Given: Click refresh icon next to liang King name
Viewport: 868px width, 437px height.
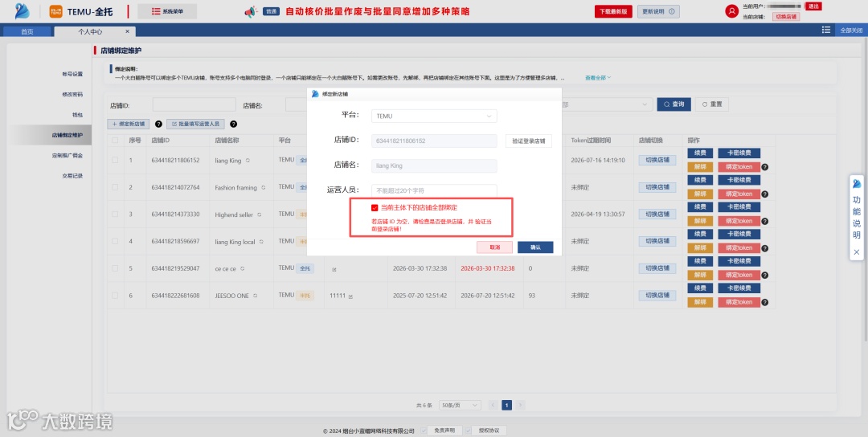Looking at the screenshot, I should pos(248,161).
